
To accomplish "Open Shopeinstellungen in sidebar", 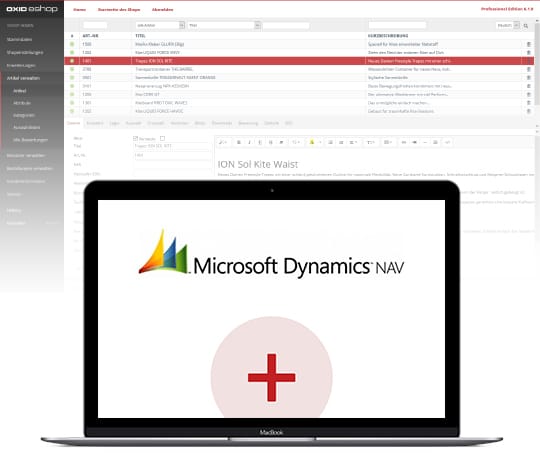I will pyautogui.click(x=25, y=52).
